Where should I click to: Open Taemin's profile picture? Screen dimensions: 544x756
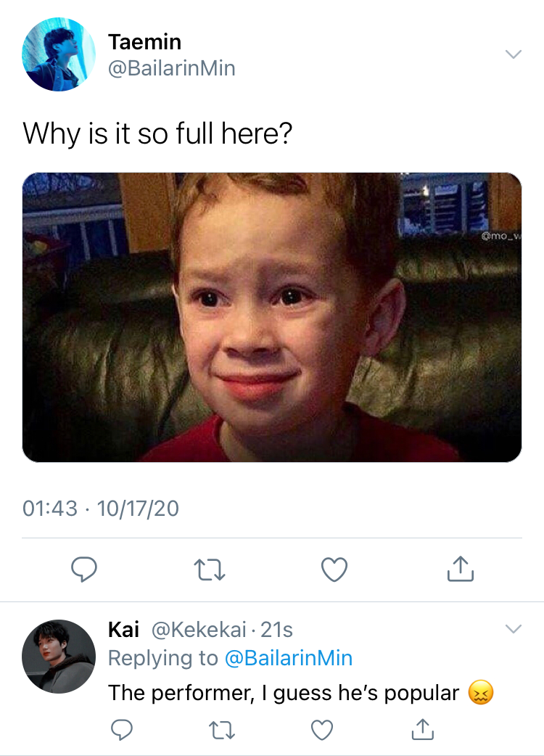pos(59,54)
